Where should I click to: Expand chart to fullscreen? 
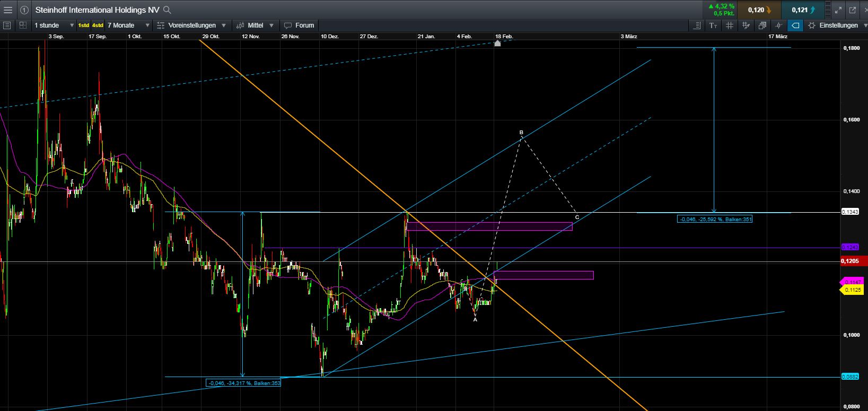point(838,10)
